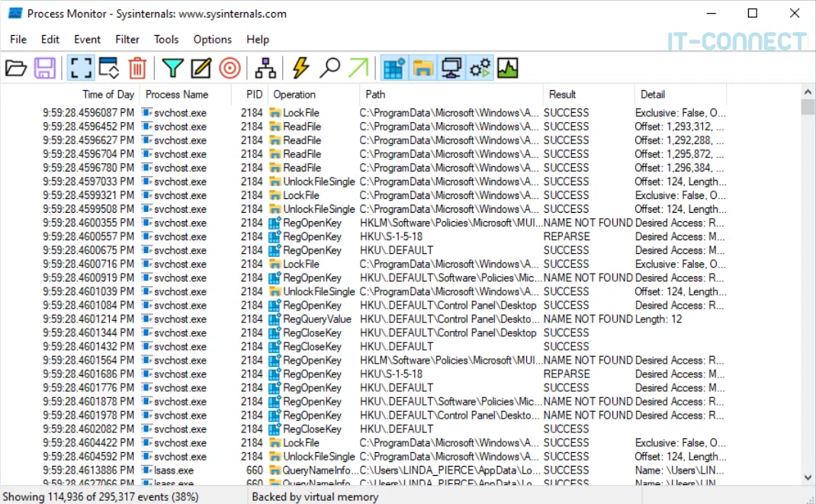This screenshot has height=504, width=816.
Task: Open the Process Tree icon
Action: [x=265, y=69]
